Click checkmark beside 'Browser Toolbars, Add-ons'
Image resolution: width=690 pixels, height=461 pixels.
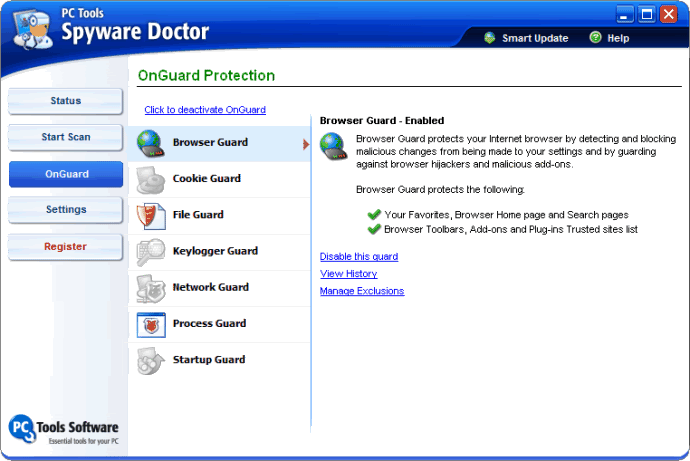click(x=374, y=229)
